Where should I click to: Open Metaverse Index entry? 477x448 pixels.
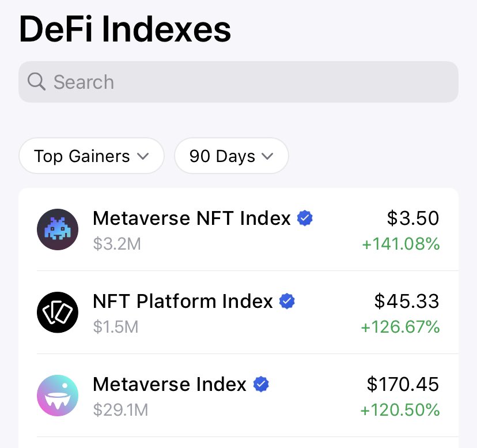pos(238,396)
